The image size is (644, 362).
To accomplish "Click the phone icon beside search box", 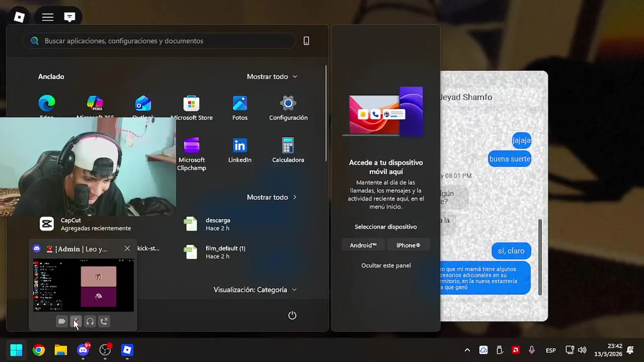I will 306,41.
